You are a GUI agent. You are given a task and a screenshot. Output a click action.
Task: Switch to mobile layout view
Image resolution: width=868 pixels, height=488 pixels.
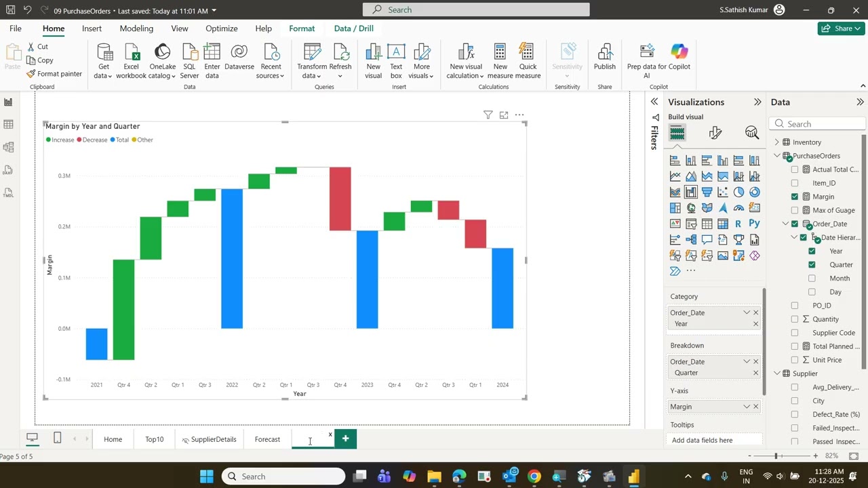(x=58, y=439)
